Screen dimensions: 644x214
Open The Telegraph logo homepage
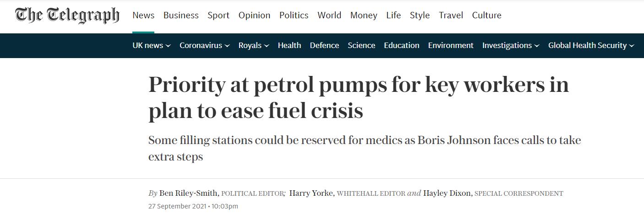[x=67, y=16]
